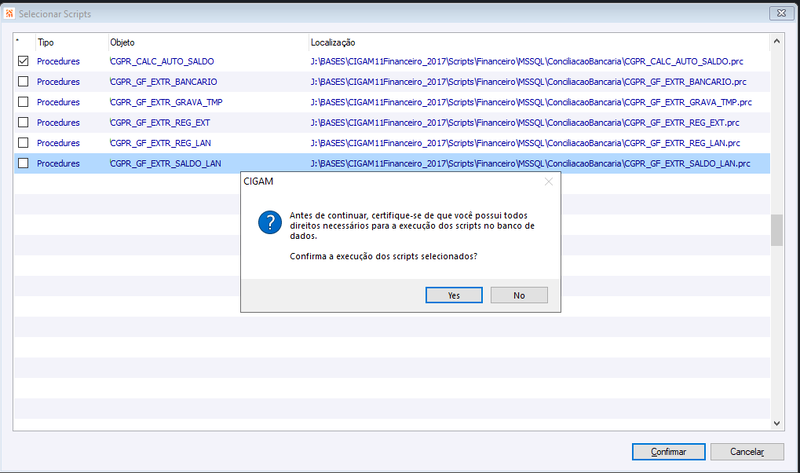Click the Cancelar button
Screen dimensions: 800x473
(747, 452)
